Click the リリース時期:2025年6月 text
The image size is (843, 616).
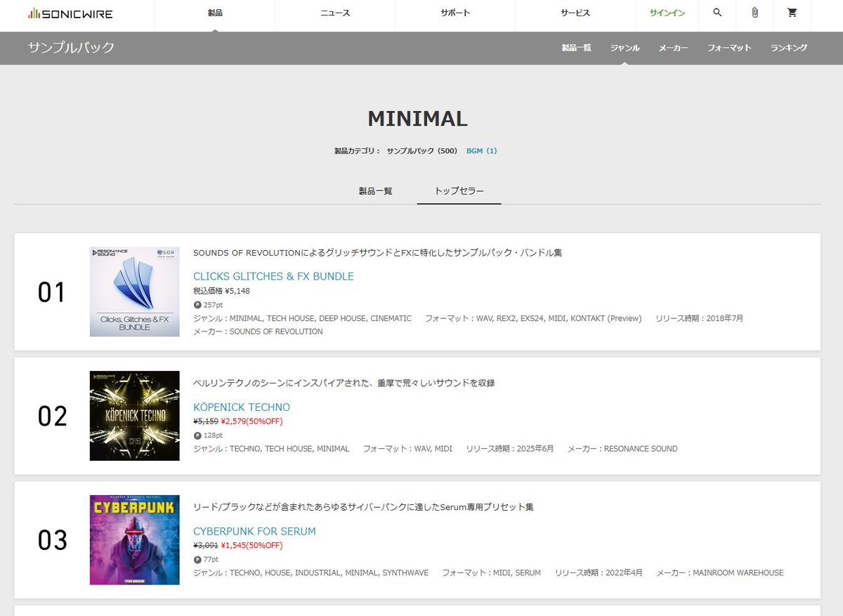pyautogui.click(x=510, y=448)
